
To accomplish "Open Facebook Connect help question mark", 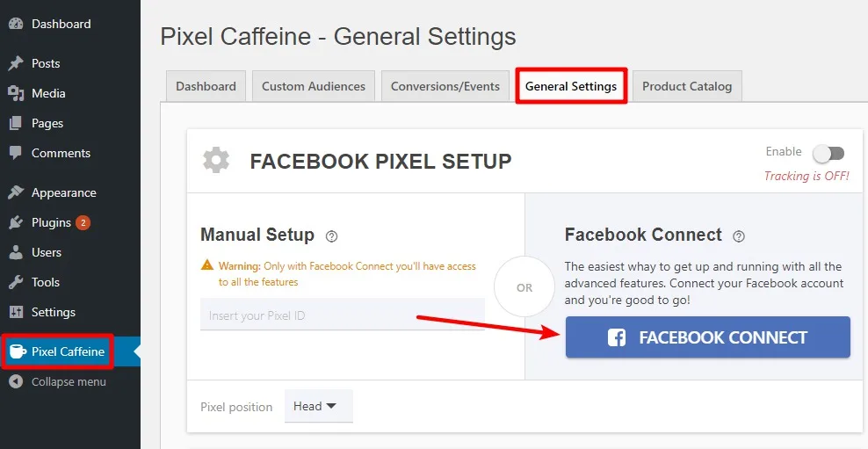I will point(739,236).
